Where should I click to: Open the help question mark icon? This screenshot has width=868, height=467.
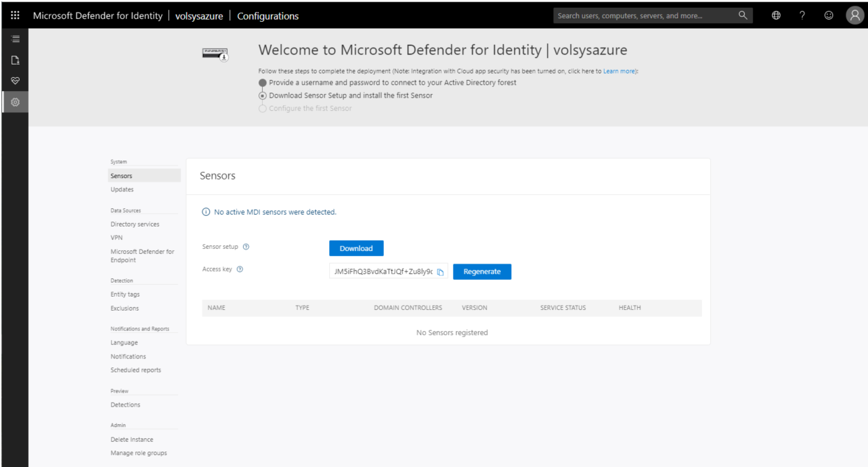point(802,15)
